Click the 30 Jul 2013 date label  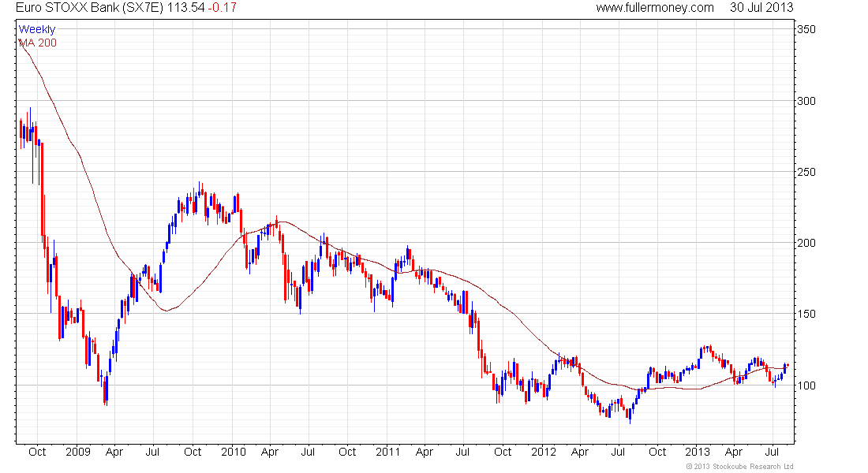761,8
